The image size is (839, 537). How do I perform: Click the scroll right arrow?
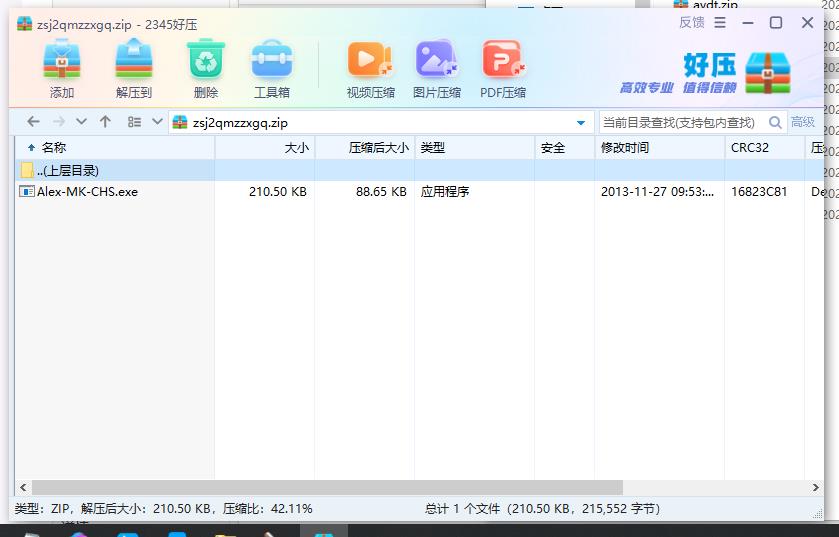point(815,487)
